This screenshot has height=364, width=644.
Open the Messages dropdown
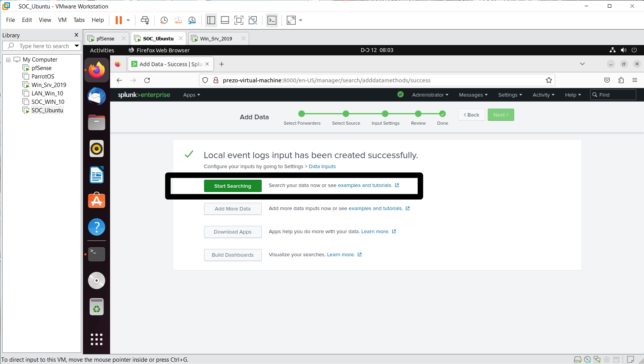click(x=473, y=95)
